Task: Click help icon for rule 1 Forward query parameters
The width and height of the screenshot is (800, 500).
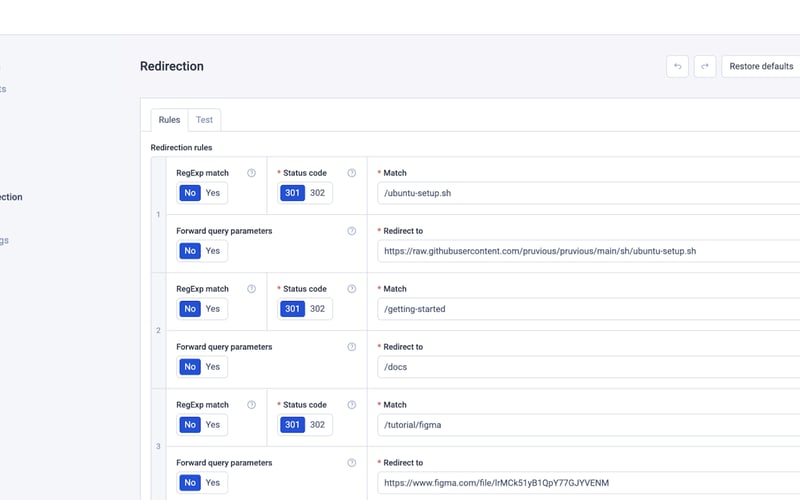Action: [x=351, y=231]
